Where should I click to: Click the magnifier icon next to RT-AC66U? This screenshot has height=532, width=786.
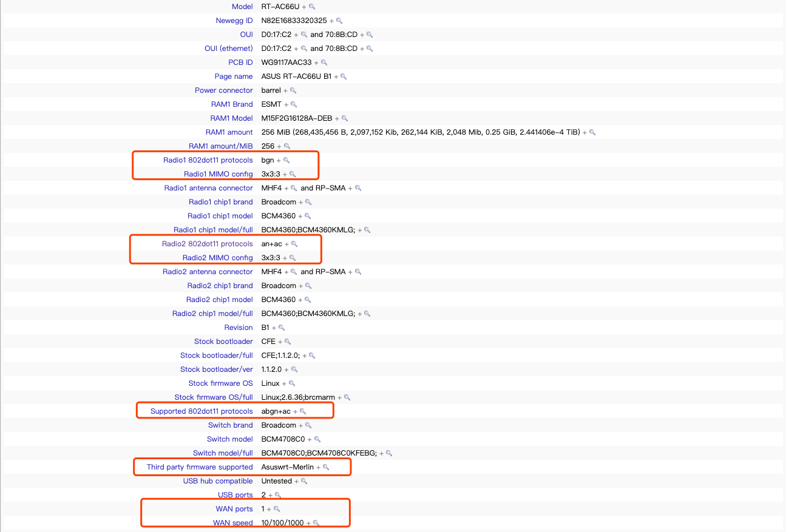312,7
